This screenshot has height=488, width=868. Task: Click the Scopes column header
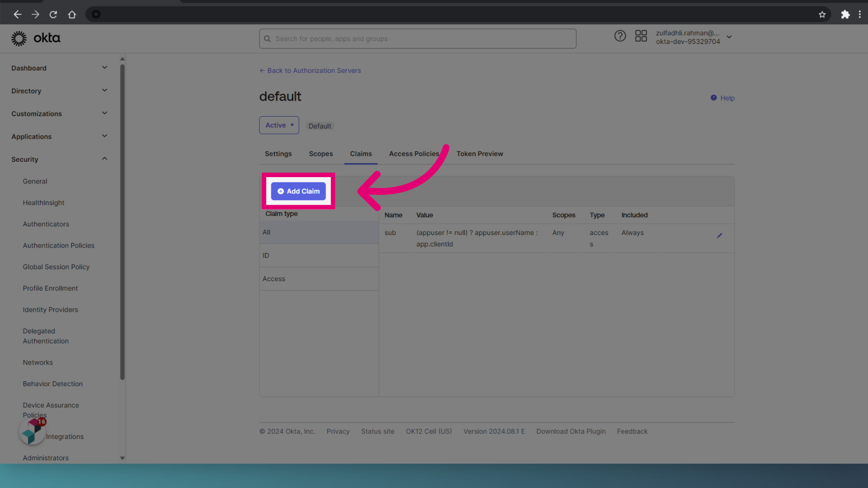click(x=563, y=215)
